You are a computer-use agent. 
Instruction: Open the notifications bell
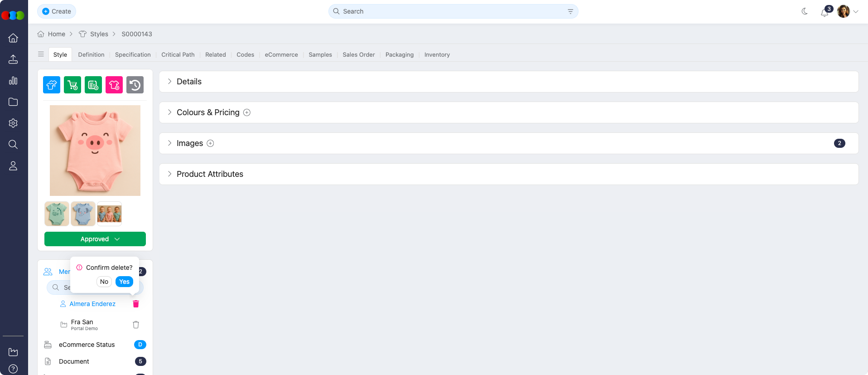point(824,12)
